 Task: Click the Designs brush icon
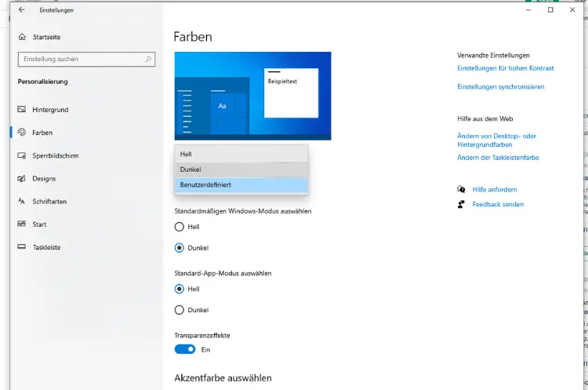pyautogui.click(x=22, y=178)
